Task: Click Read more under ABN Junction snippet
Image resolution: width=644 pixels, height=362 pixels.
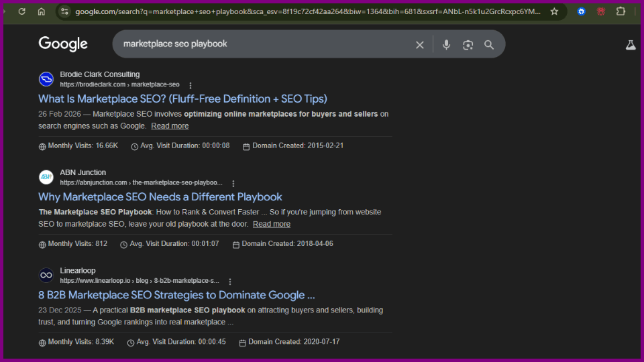Action: coord(272,224)
